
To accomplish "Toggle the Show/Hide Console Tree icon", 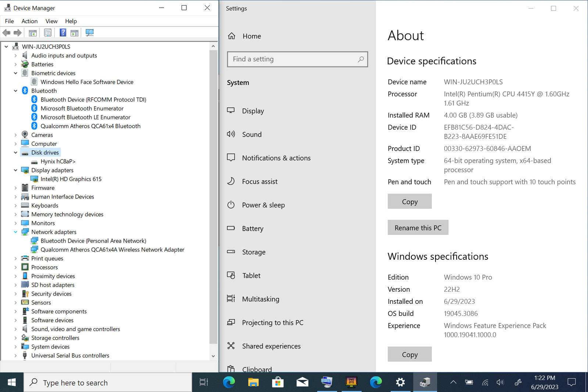I will point(33,33).
